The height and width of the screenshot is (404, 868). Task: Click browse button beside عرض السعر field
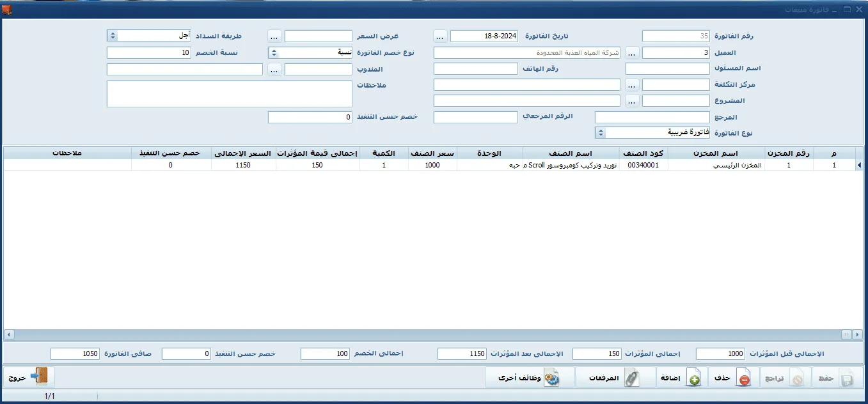click(x=274, y=36)
